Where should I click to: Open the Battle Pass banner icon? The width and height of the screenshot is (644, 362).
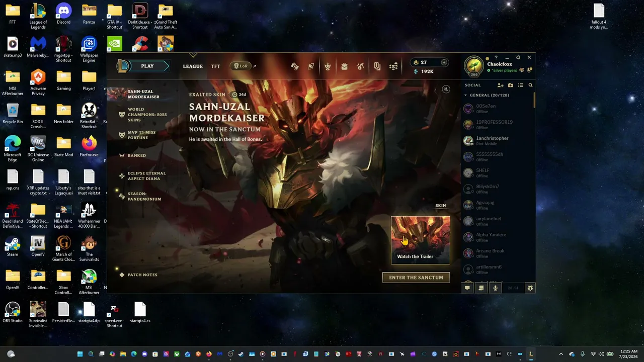click(x=377, y=66)
